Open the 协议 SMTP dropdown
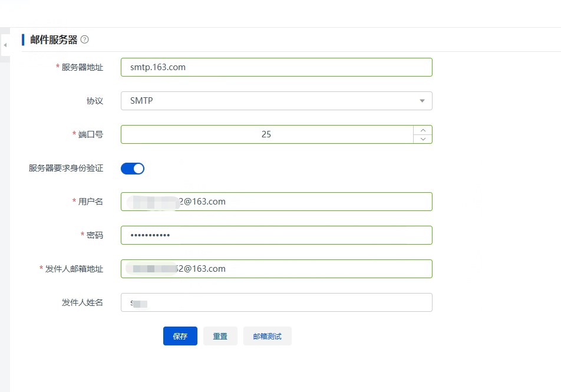This screenshot has width=561, height=392. coord(276,101)
